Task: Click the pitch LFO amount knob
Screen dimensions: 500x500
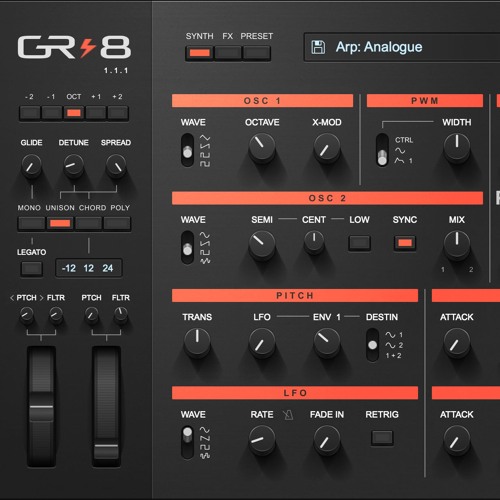Action: click(262, 342)
